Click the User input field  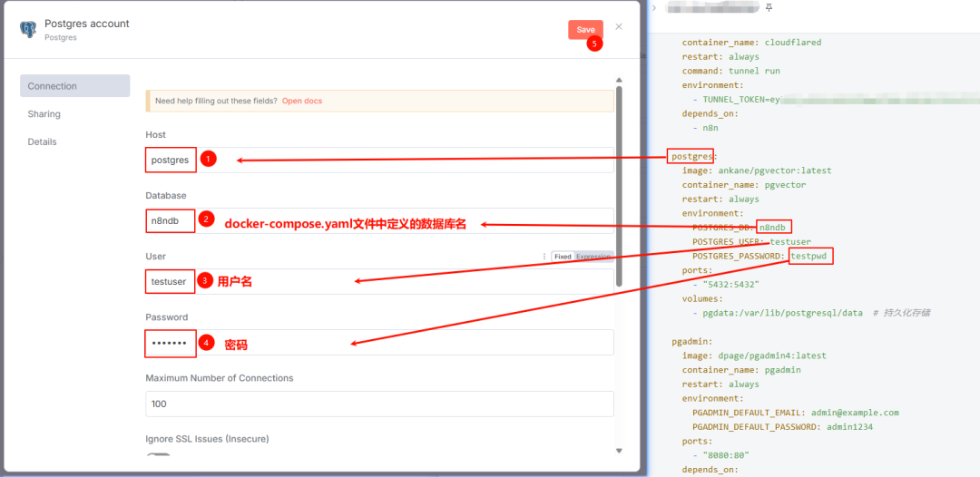379,282
